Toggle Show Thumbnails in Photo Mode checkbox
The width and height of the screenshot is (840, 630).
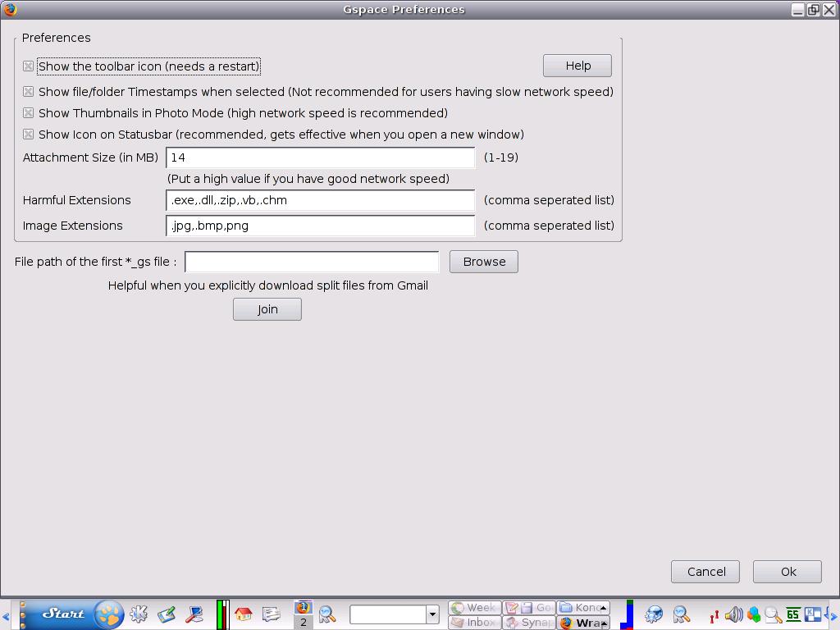pyautogui.click(x=29, y=113)
